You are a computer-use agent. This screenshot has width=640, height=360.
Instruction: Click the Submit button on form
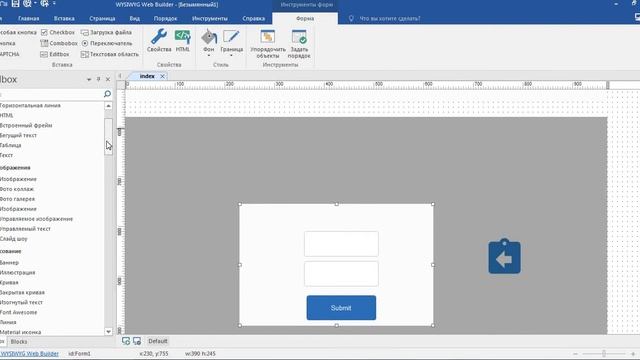[341, 308]
